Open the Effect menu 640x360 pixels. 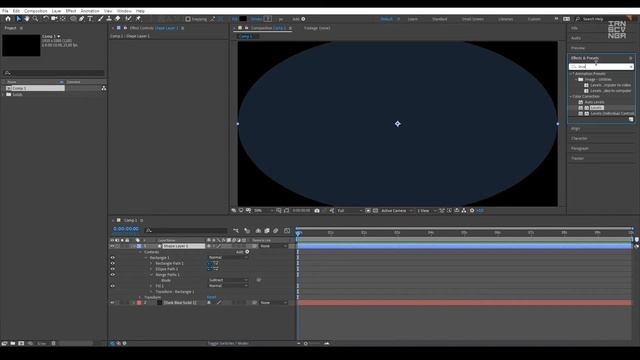tap(71, 11)
